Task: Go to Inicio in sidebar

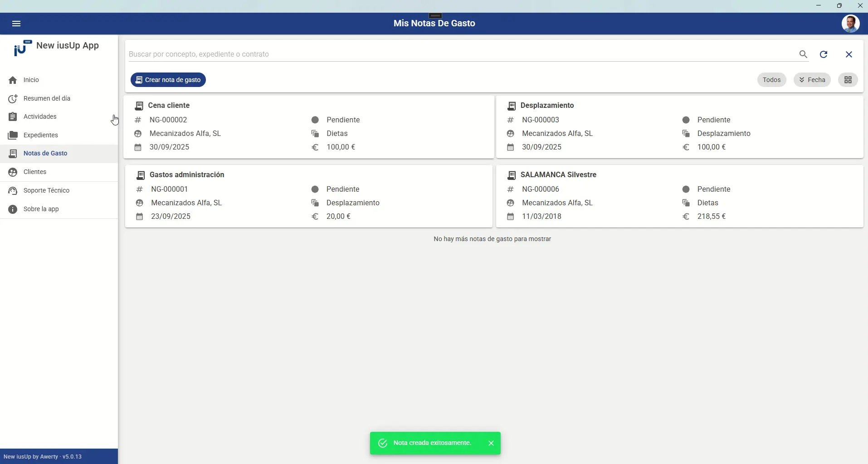Action: coord(59,80)
